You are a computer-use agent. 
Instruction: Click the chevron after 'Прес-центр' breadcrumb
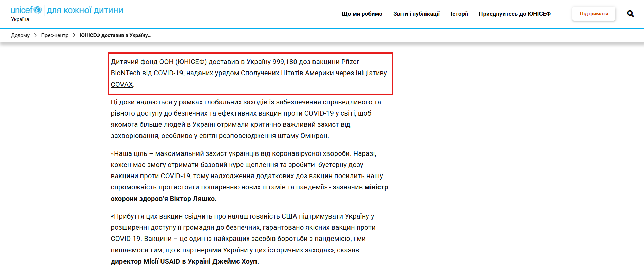74,35
